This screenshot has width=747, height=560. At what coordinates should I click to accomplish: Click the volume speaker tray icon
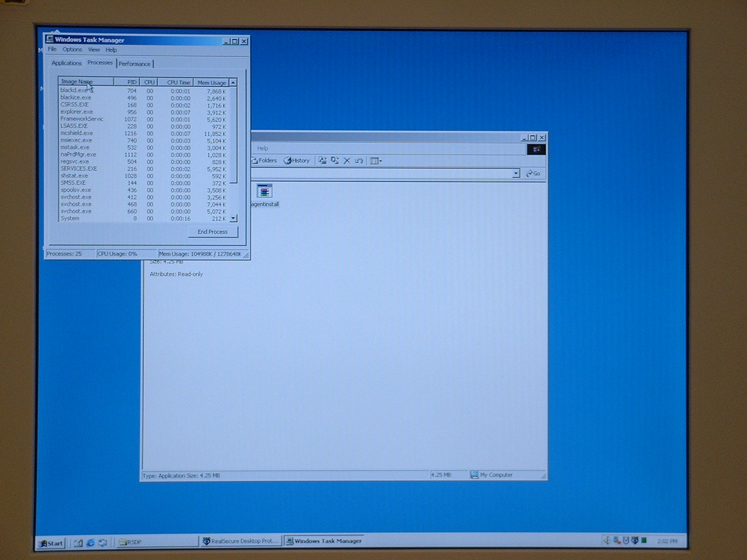click(x=607, y=540)
